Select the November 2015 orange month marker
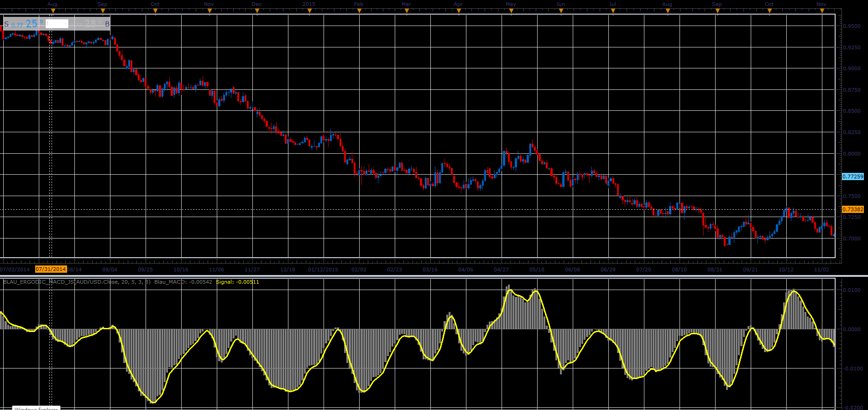868x410 pixels. pos(822,11)
